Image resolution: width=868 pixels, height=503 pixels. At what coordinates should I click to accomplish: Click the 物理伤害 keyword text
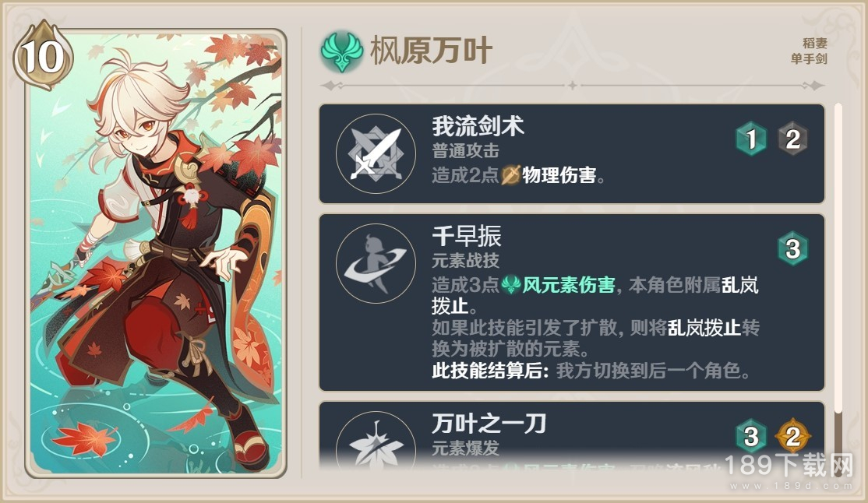point(559,175)
